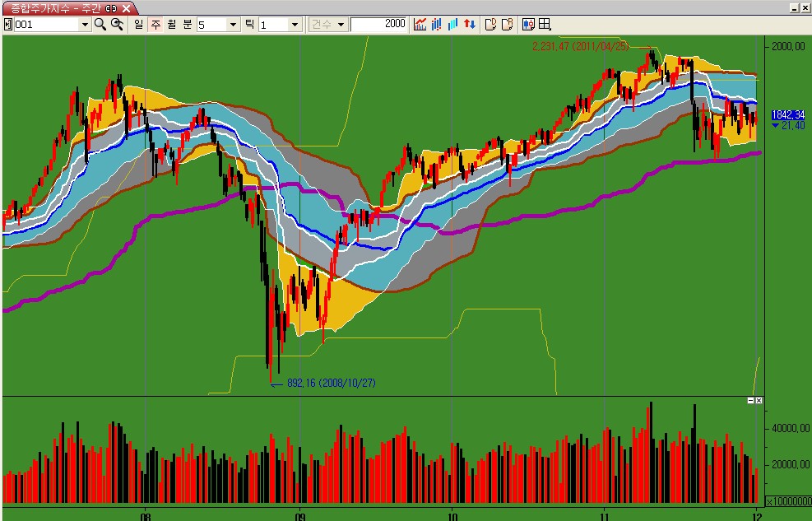The image size is (812, 521).
Task: Switch to daily (일) chart period
Action: pyautogui.click(x=139, y=24)
